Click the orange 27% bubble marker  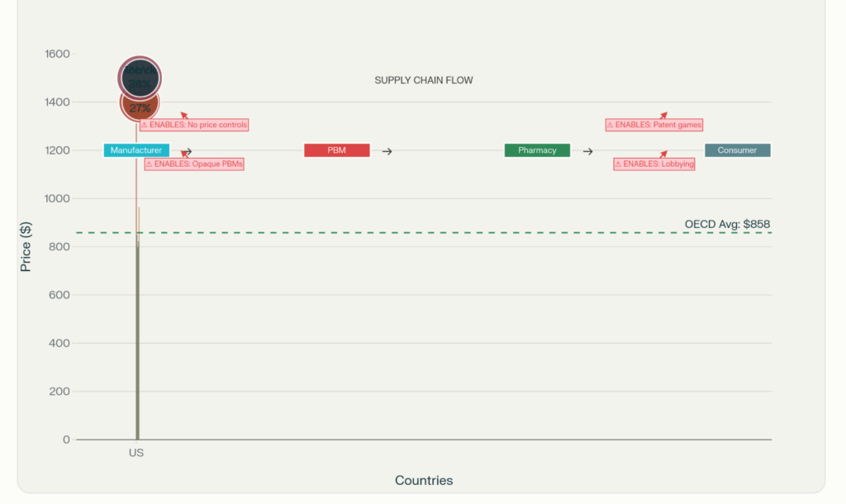click(x=140, y=106)
